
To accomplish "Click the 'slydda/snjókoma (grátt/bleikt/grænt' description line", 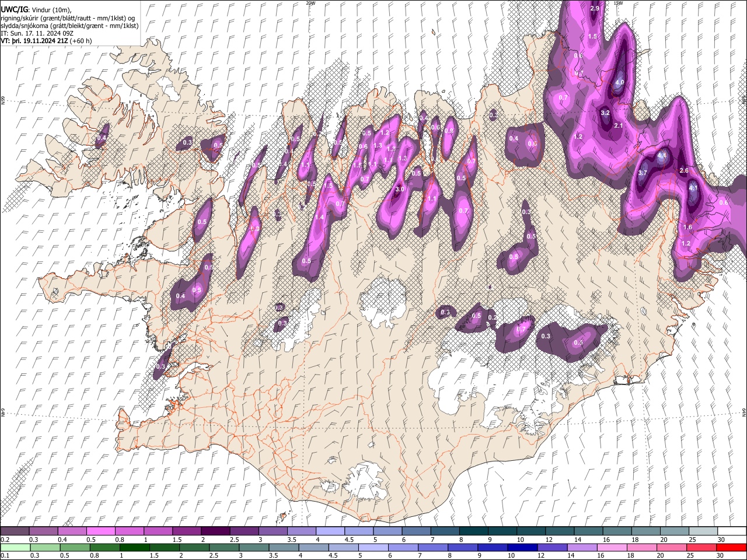I will pos(70,26).
